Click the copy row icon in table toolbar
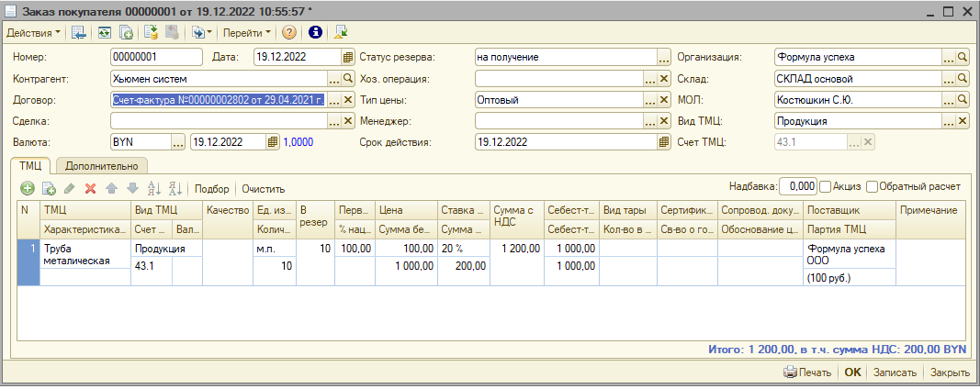The width and height of the screenshot is (980, 389). (49, 188)
